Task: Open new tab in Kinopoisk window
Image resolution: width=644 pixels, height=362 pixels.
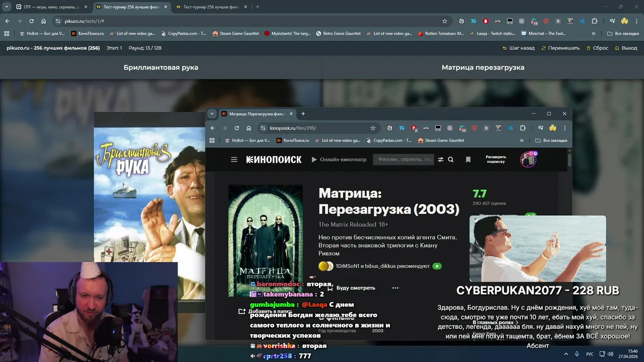Action: pos(303,114)
